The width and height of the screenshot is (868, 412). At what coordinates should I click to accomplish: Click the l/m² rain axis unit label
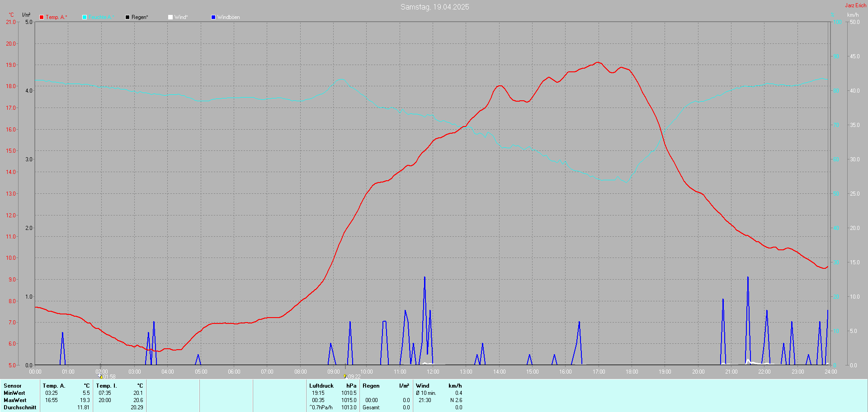pos(26,15)
